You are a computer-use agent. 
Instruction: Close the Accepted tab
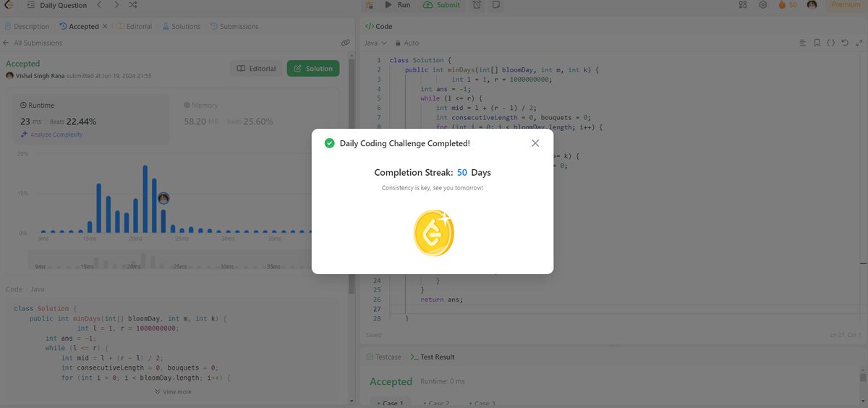[105, 26]
